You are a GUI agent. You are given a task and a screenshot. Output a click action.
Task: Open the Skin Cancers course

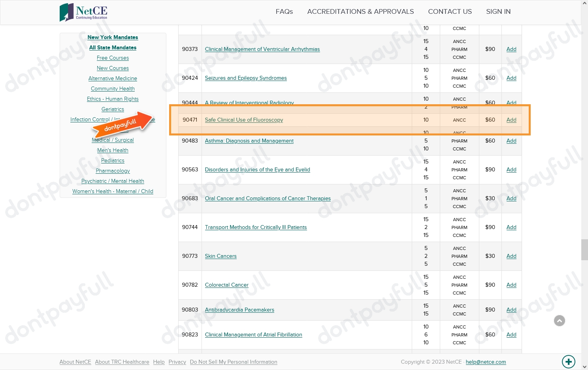coord(220,256)
